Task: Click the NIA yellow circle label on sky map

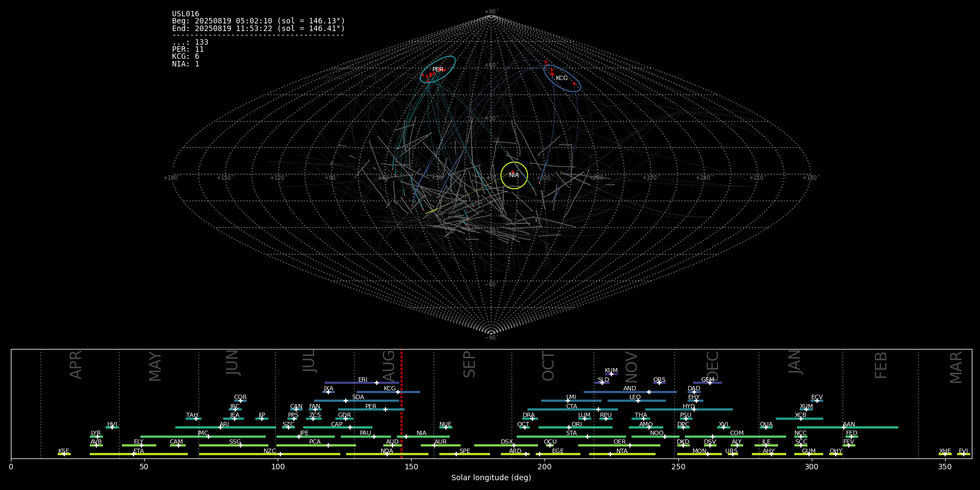Action: [514, 175]
